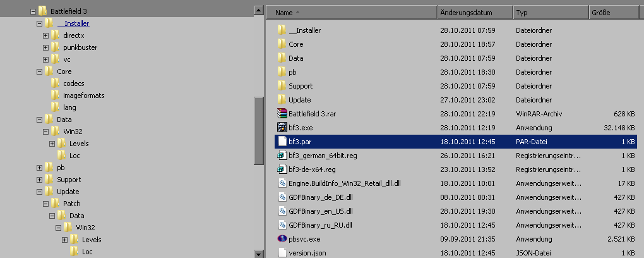Screen dimensions: 644x258
Task: Click the tree pane vertical scrollbar thumb
Action: coord(258,131)
